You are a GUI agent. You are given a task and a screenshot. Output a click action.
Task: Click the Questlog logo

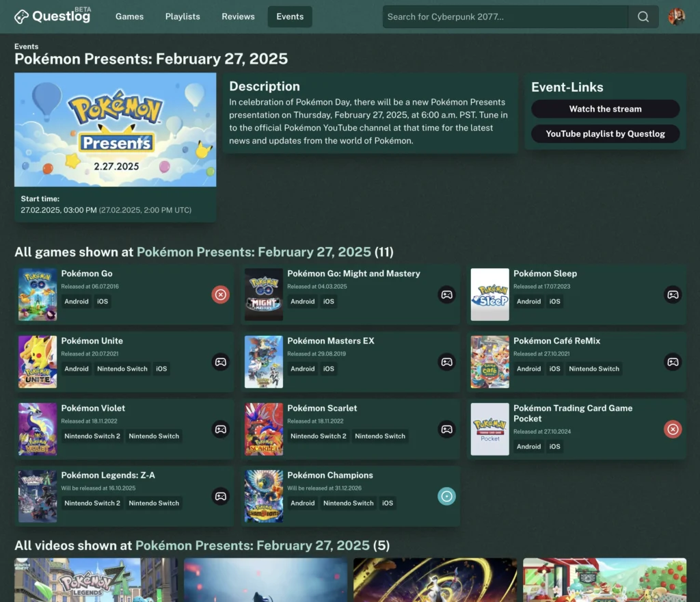[x=53, y=16]
